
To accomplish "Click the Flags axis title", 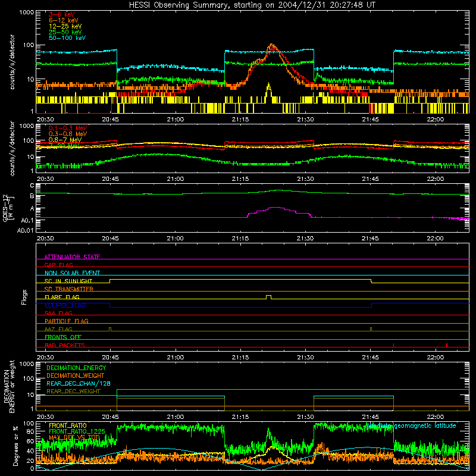I will [x=24, y=297].
